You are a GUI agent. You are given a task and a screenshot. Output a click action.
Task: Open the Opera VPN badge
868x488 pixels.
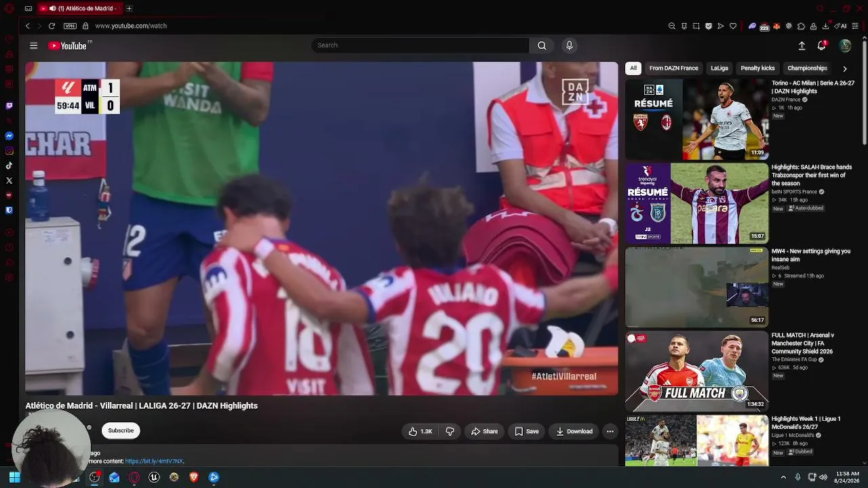pos(70,26)
